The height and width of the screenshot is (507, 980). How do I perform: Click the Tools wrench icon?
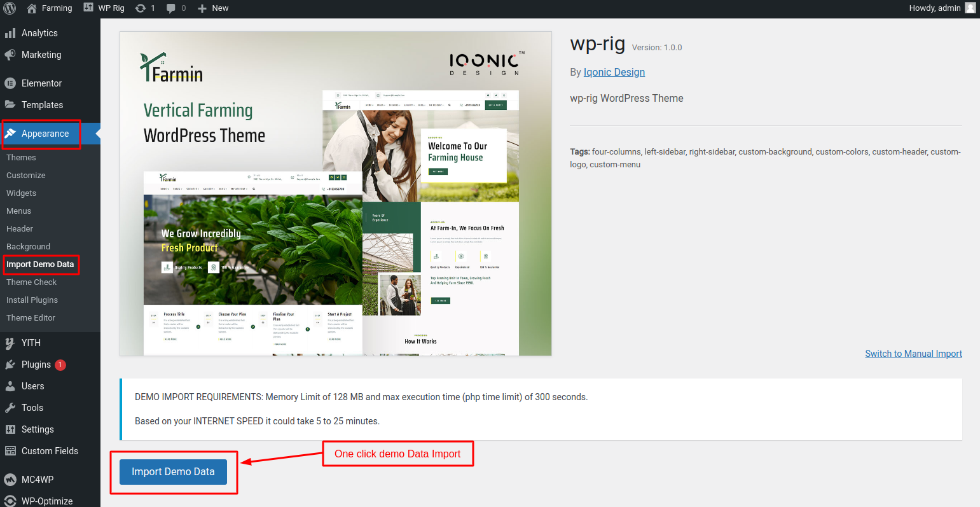pos(10,408)
